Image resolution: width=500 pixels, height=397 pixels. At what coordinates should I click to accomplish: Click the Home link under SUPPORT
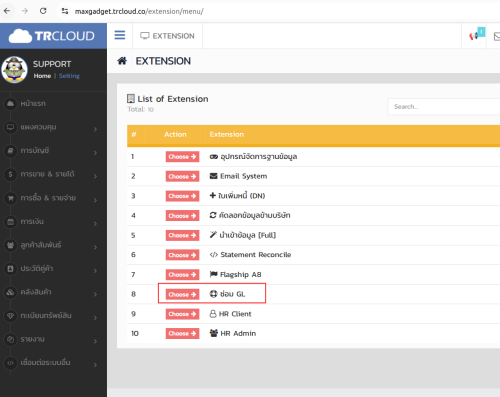[x=42, y=76]
